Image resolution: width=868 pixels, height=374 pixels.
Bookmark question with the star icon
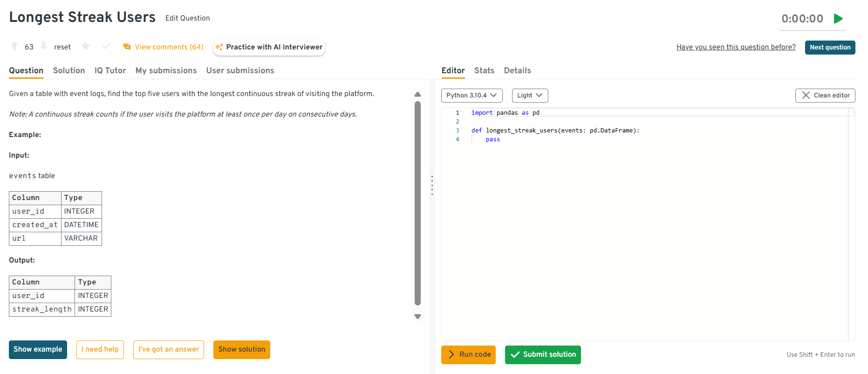[x=86, y=46]
